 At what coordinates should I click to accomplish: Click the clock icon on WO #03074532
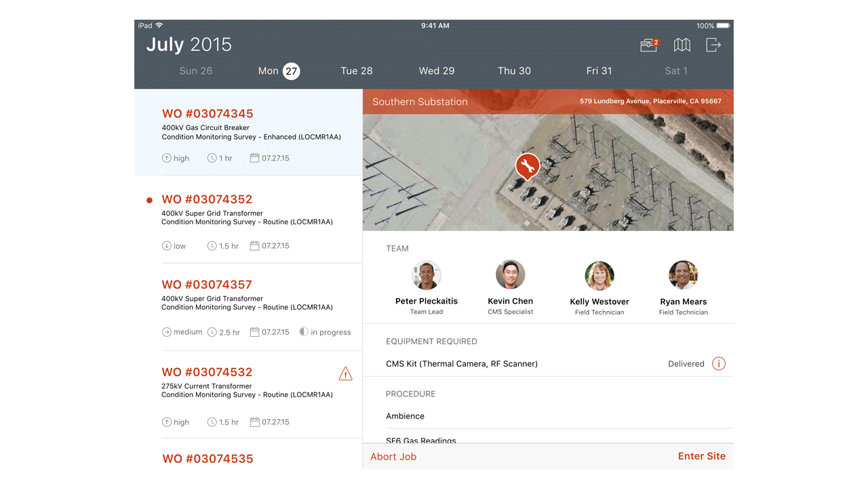click(x=212, y=422)
